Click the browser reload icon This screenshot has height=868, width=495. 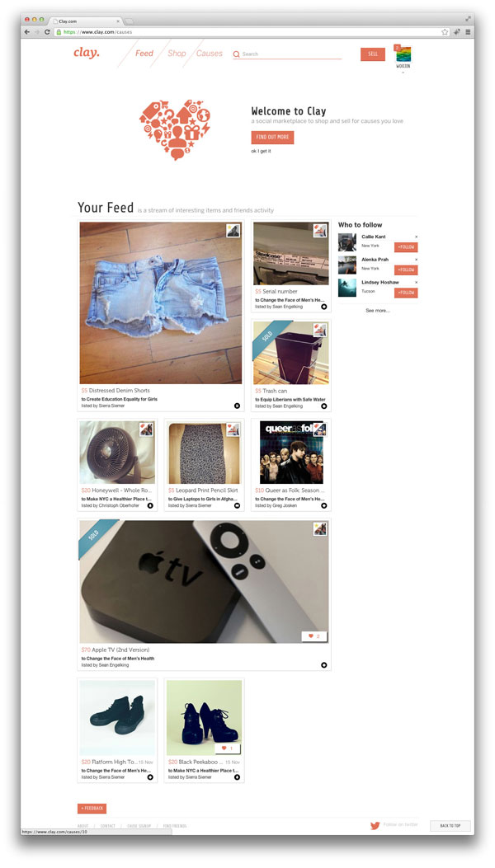[46, 32]
